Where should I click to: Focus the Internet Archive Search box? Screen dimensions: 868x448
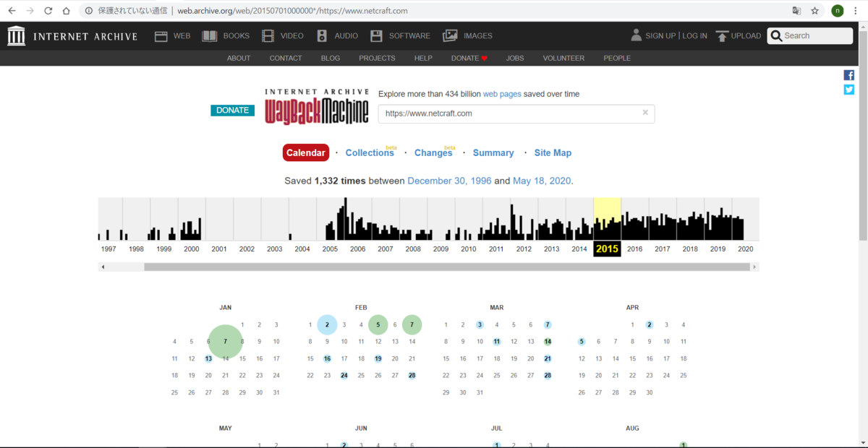(x=810, y=35)
